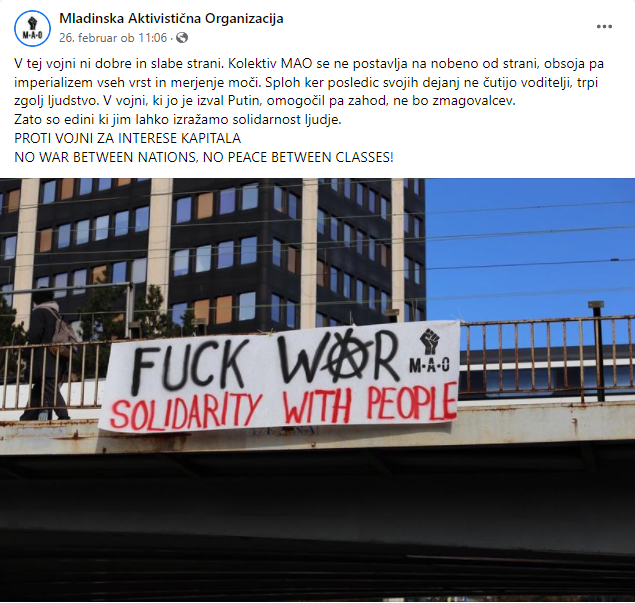Visit Mladinska Aktivistična Organizacija page link
The height and width of the screenshot is (603, 635).
[x=171, y=18]
